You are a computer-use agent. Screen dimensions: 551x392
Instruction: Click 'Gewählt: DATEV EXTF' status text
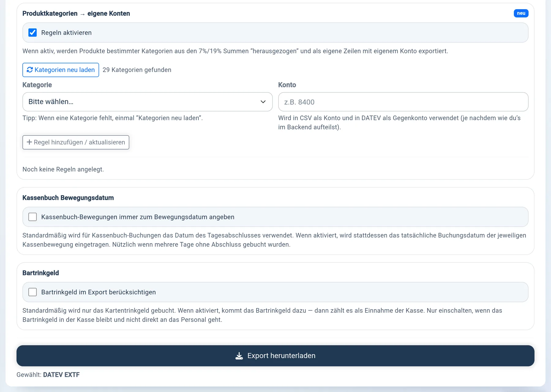pyautogui.click(x=48, y=375)
